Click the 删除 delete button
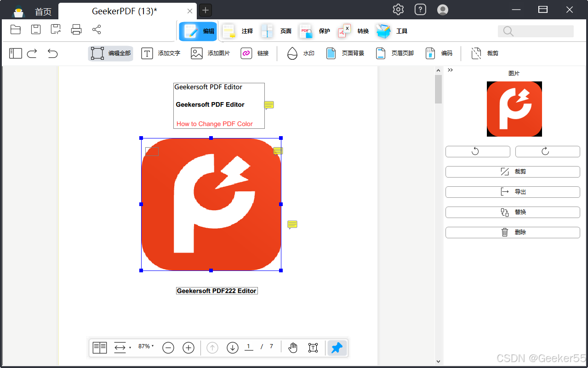588x368 pixels. tap(513, 232)
